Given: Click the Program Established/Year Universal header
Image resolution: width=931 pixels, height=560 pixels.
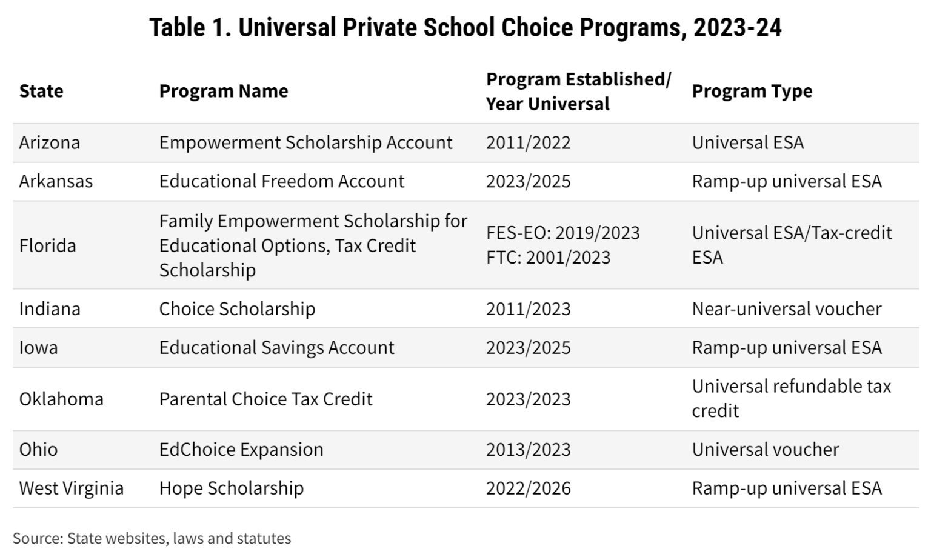Looking at the screenshot, I should [578, 91].
